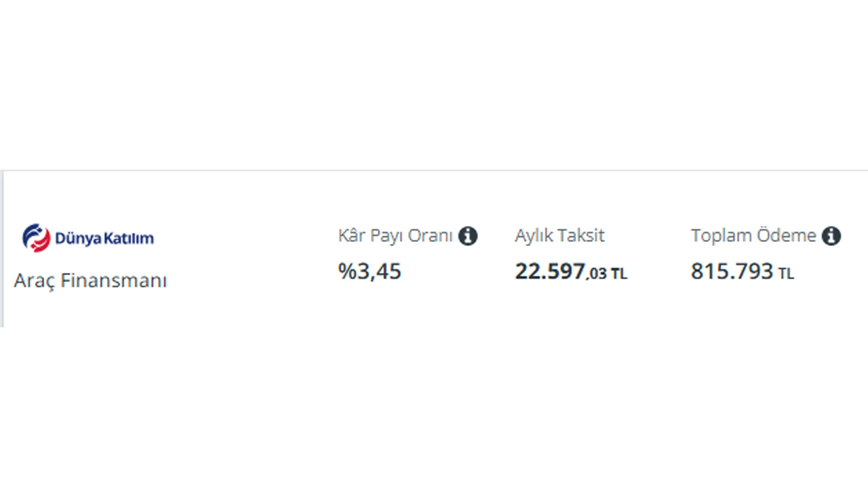Viewport: 868px width, 488px height.
Task: Click the info icon beside Kâr Payı Oranı
Action: click(468, 236)
